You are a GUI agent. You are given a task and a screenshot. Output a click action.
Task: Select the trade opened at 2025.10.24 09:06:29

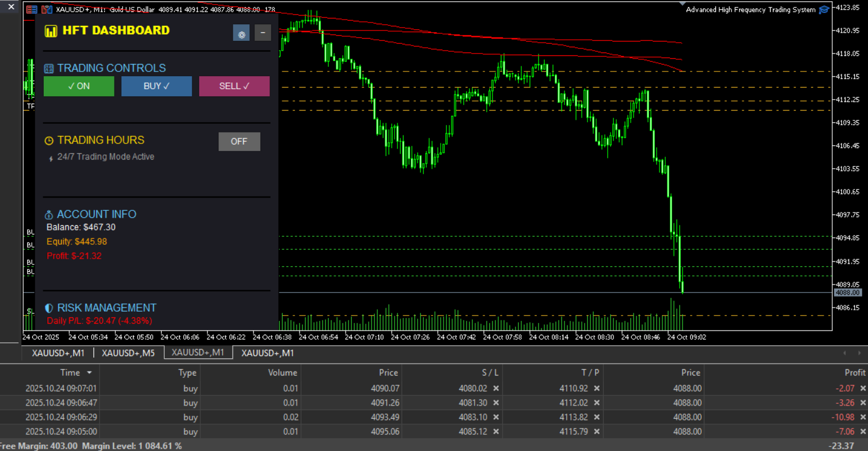point(434,418)
